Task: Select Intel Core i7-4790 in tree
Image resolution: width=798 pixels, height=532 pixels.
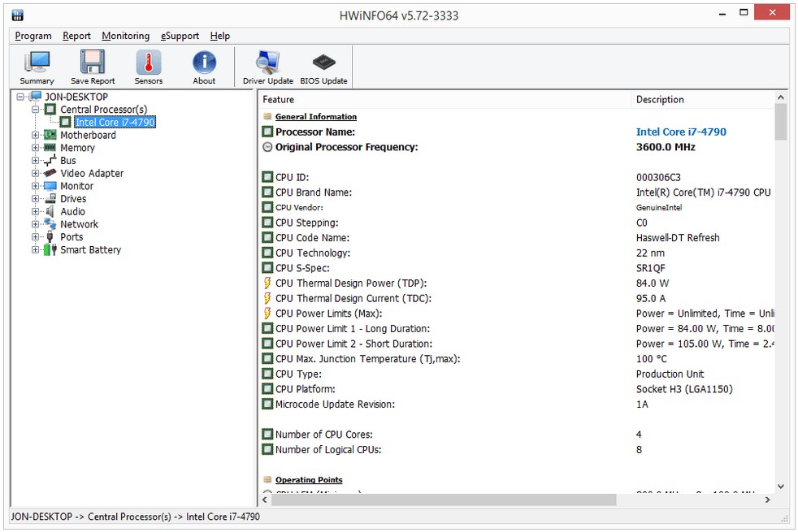Action: [x=115, y=122]
